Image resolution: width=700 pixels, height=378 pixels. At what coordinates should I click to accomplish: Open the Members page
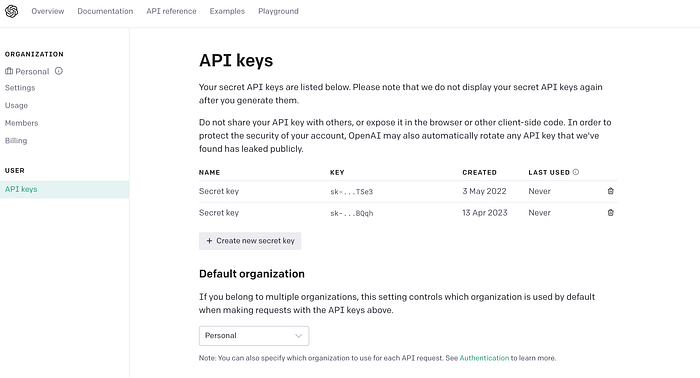click(x=21, y=123)
